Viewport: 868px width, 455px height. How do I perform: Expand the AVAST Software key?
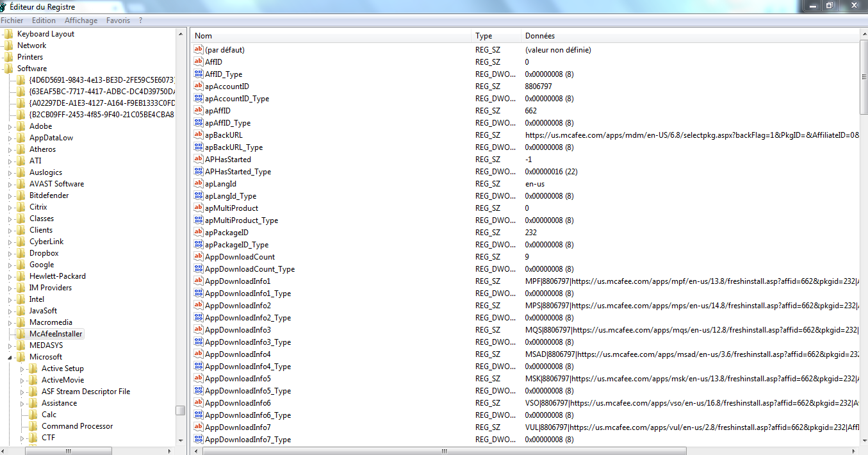pos(10,184)
